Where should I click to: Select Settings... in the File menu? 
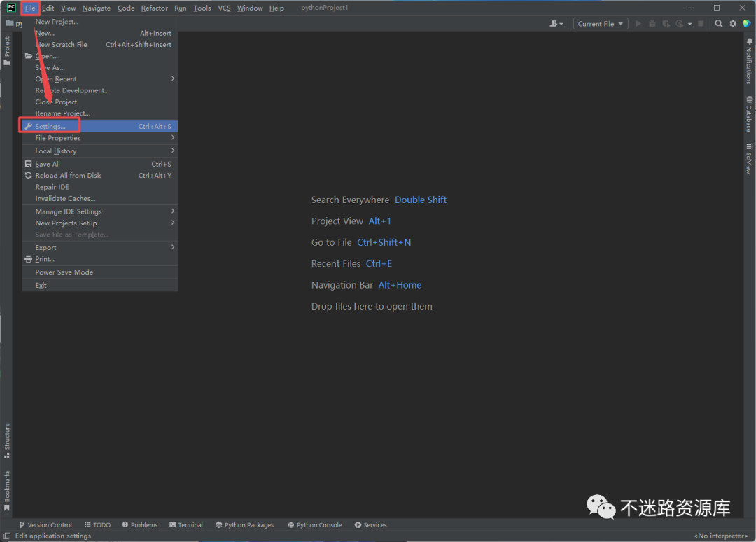click(100, 126)
